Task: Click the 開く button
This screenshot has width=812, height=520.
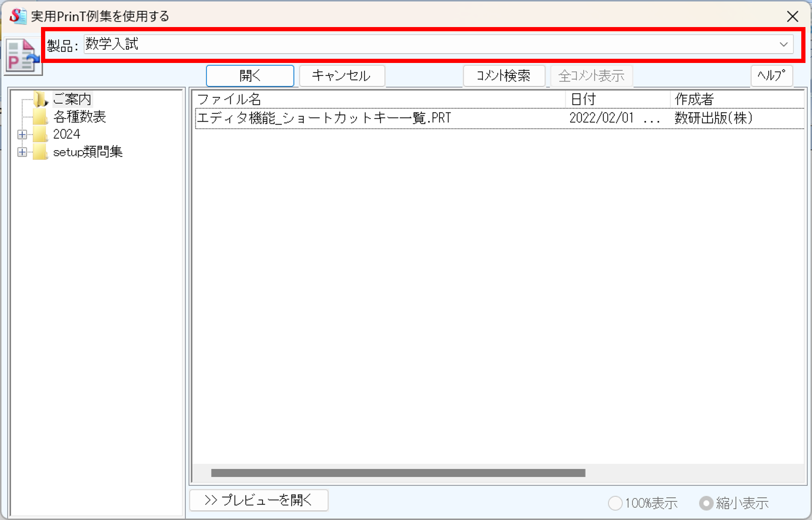Action: (x=250, y=76)
